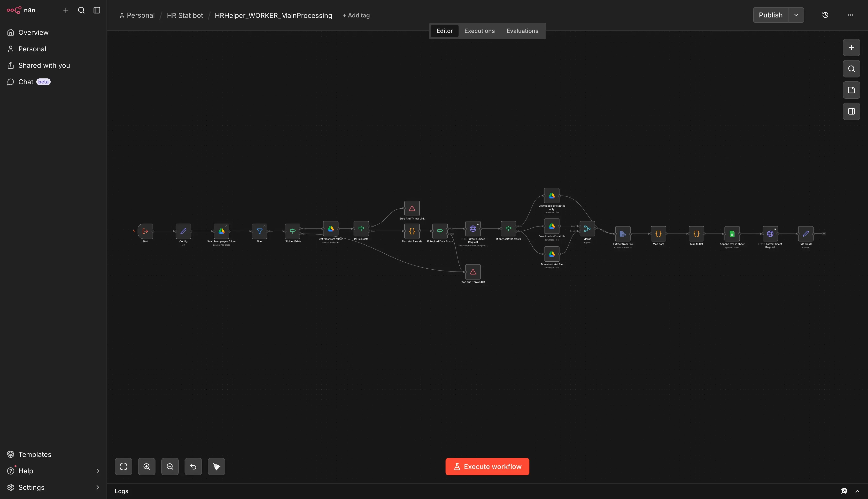Rename workflow HRHelper_WORKER_MainProcessing title

click(x=273, y=15)
